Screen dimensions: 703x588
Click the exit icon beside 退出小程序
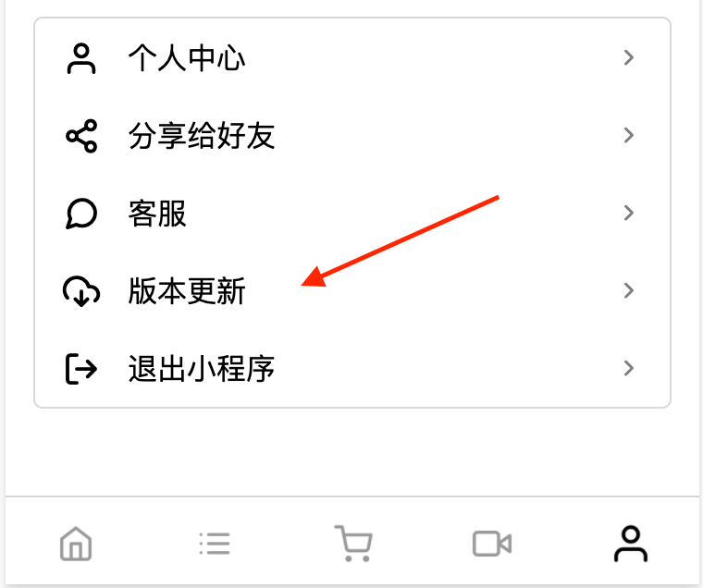pos(81,368)
